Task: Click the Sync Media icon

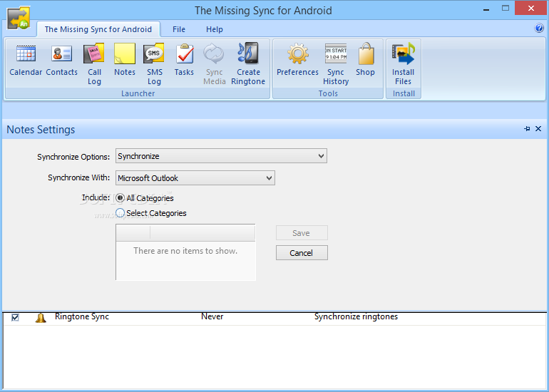Action: click(215, 64)
